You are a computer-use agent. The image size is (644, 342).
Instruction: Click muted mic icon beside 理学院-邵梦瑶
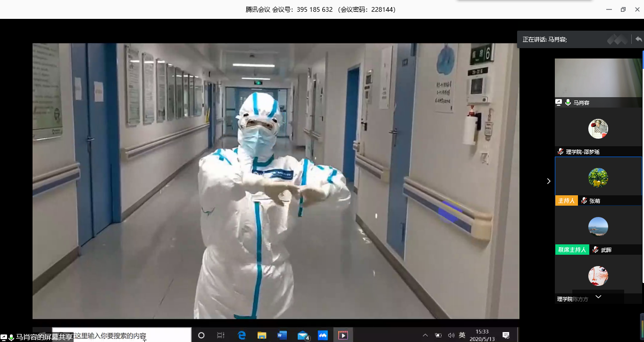coord(560,151)
